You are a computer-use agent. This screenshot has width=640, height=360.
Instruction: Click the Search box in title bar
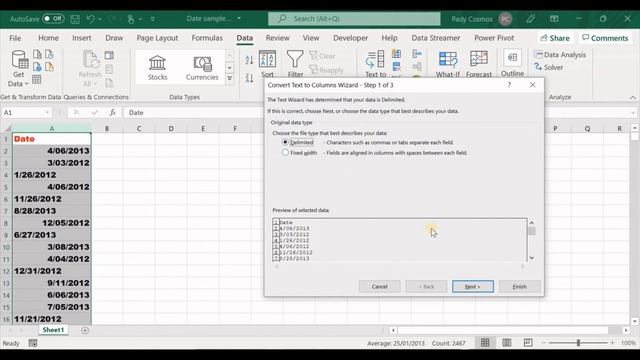[354, 19]
